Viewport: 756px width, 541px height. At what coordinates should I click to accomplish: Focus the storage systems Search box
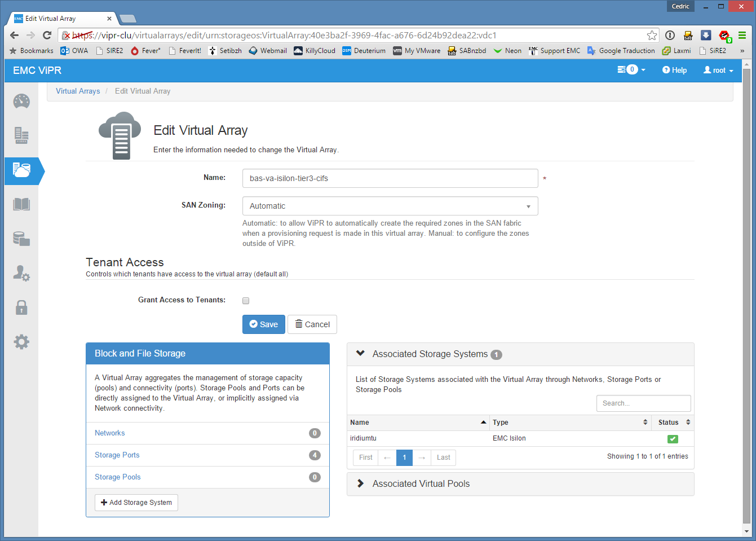(644, 403)
